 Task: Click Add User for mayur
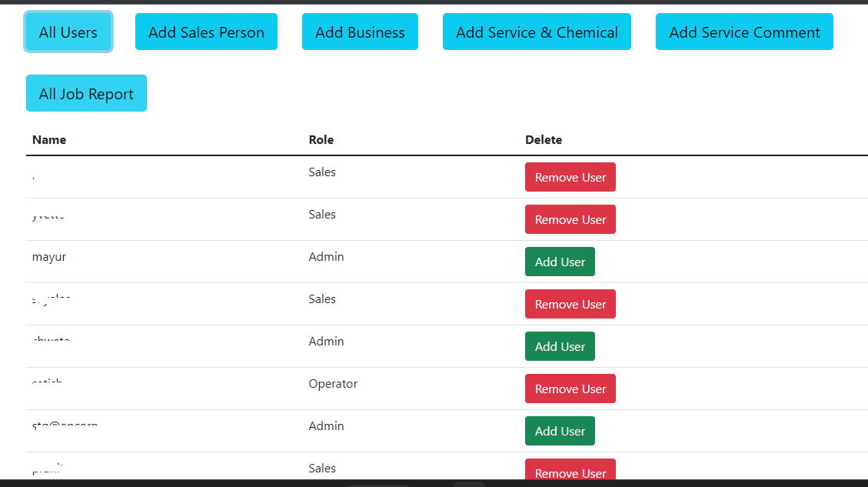click(x=560, y=262)
